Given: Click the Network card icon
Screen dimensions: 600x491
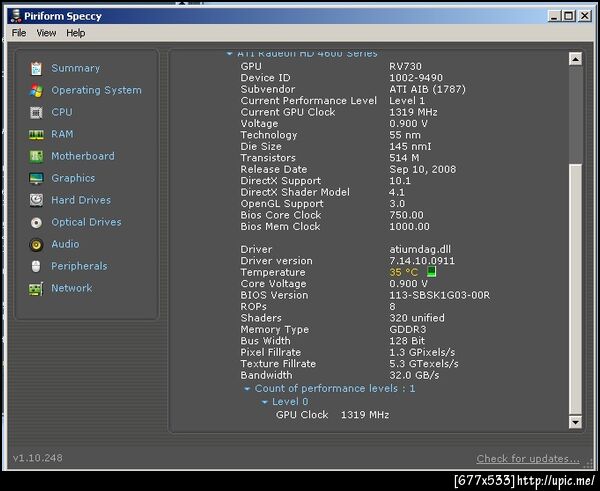Looking at the screenshot, I should [36, 289].
